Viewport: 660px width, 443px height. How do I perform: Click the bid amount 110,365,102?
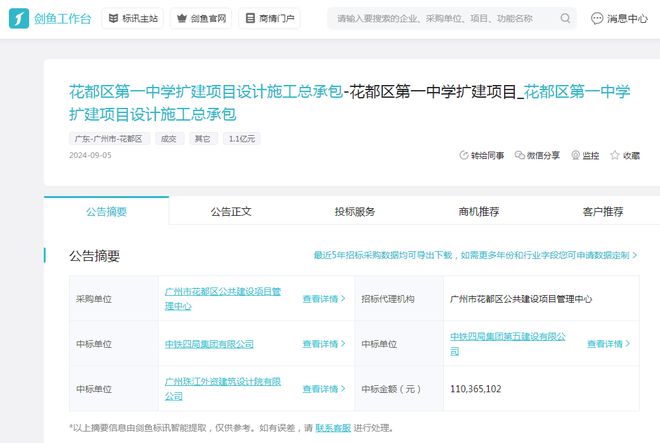[476, 389]
